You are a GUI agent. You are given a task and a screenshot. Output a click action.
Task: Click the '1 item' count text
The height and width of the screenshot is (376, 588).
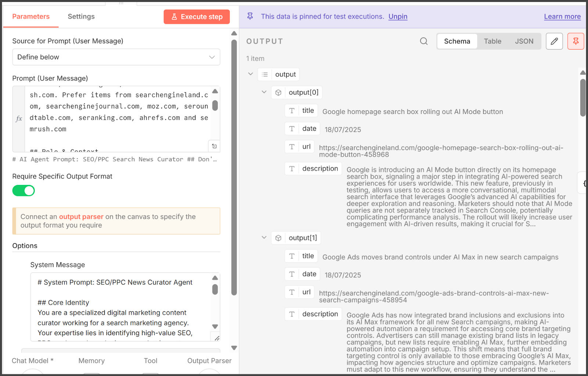click(255, 58)
